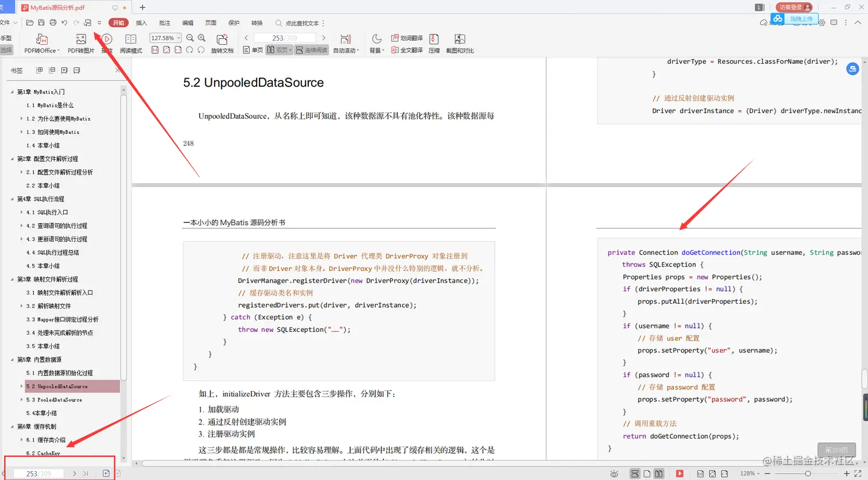Image resolution: width=868 pixels, height=480 pixels.
Task: Click the open file folder icon
Action: [29, 23]
